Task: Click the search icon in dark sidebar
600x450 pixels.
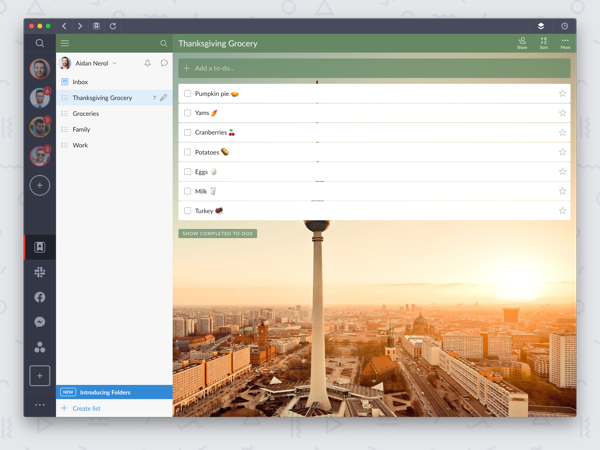Action: coord(40,43)
